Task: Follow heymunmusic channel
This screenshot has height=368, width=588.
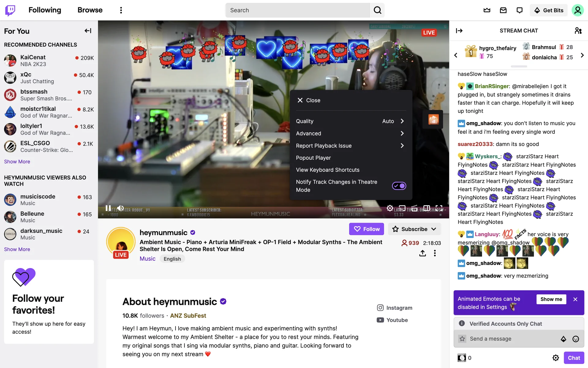Action: click(366, 229)
